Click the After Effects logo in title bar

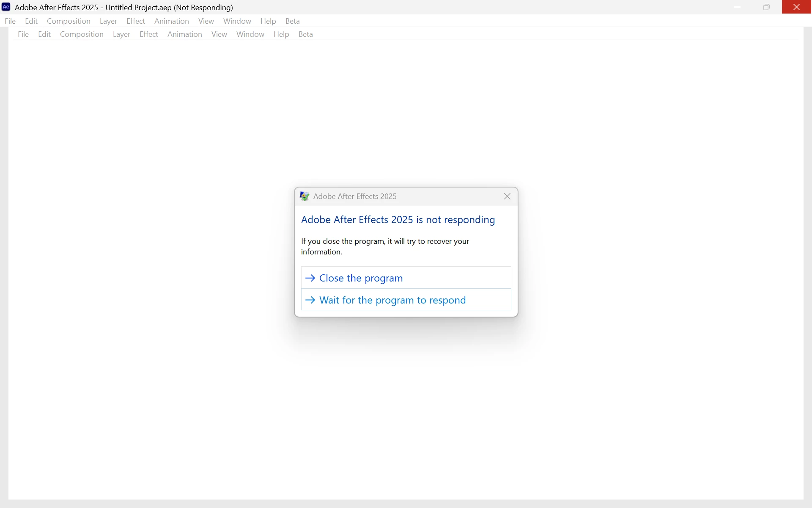6,7
